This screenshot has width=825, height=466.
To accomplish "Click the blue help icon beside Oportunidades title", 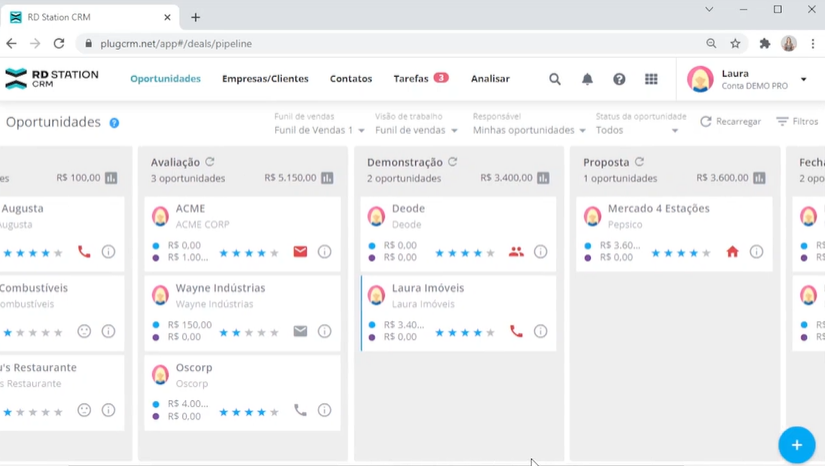I will click(114, 123).
